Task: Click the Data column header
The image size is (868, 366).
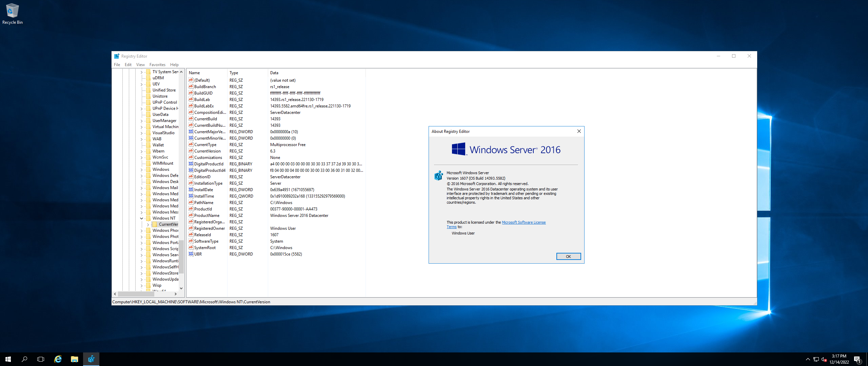Action: [317, 73]
